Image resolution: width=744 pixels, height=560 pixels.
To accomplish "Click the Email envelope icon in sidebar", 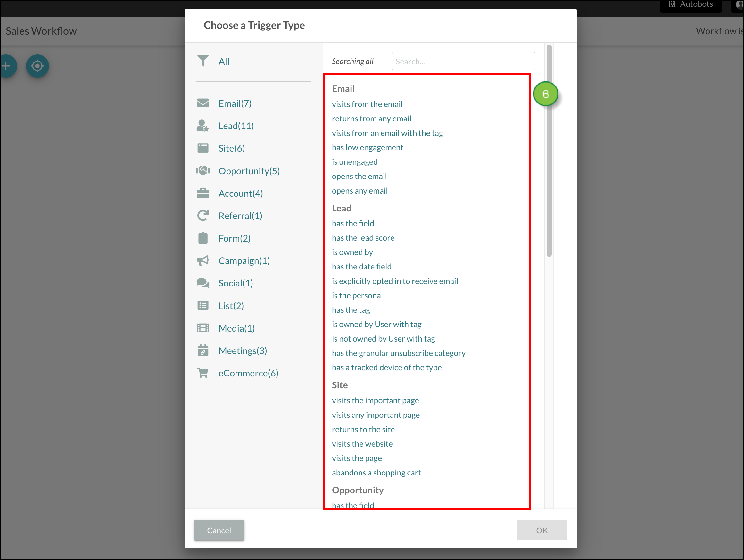I will (203, 103).
